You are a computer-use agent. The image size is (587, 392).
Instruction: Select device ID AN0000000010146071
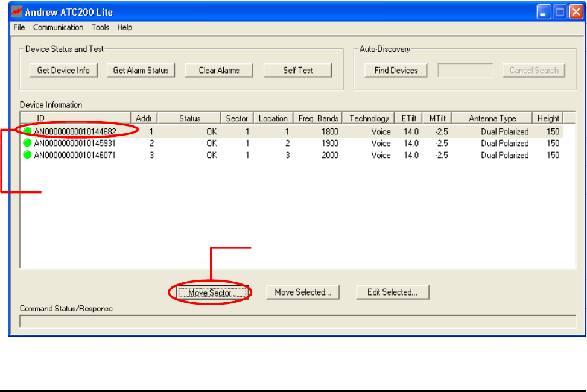75,156
